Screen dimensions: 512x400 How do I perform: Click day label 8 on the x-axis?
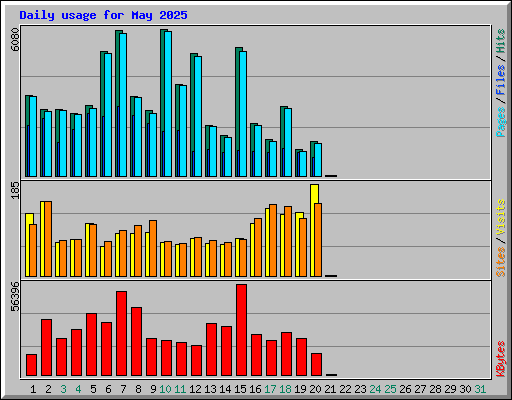point(138,389)
